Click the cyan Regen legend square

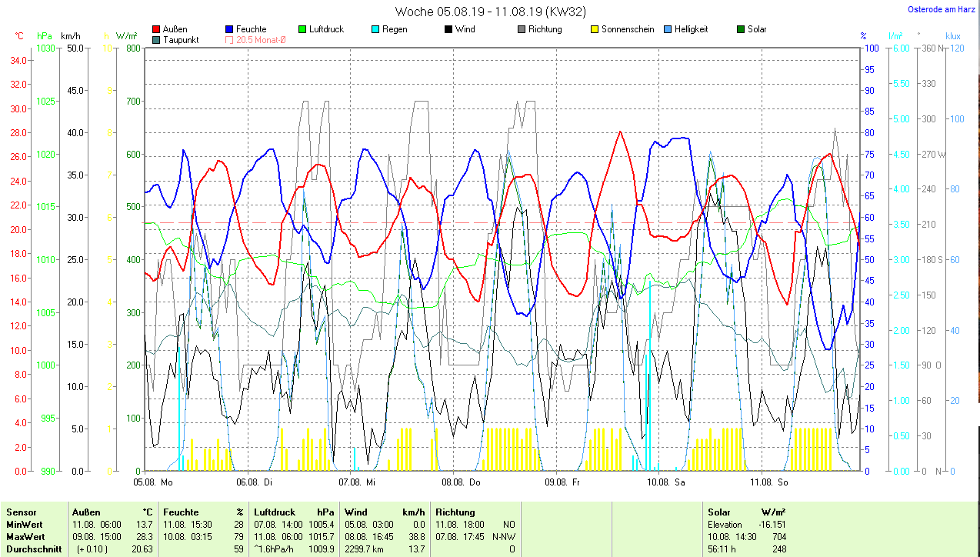[376, 30]
